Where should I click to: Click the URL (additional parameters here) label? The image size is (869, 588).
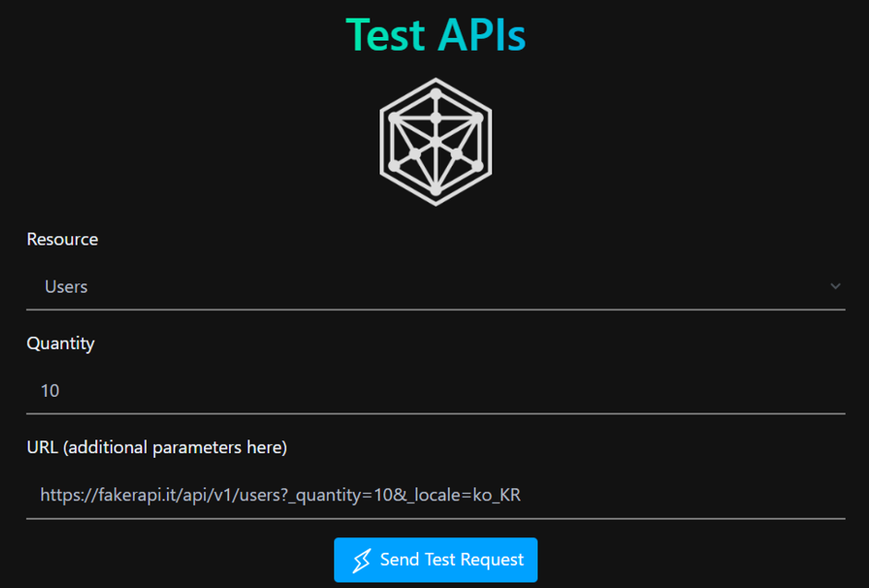pos(157,448)
